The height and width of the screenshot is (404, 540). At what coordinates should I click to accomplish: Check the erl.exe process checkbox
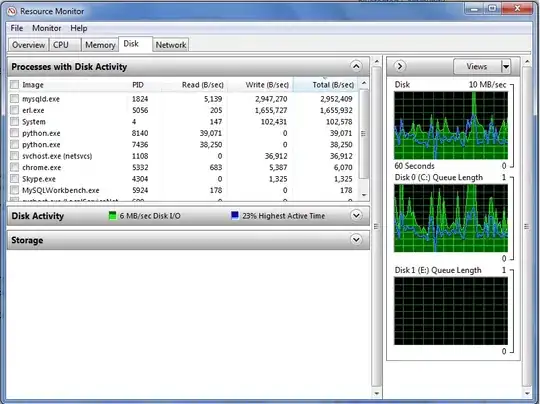pyautogui.click(x=14, y=110)
